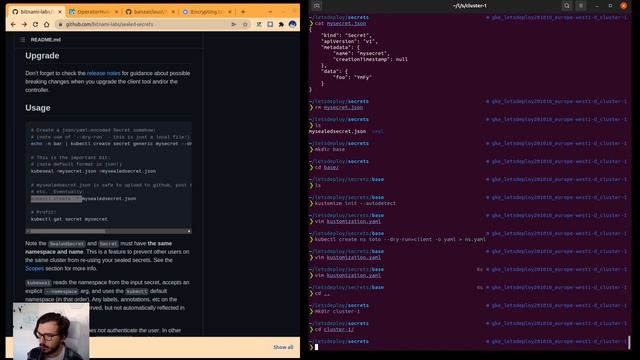Click the terminal new tab icon
The image size is (640, 360).
click(317, 6)
